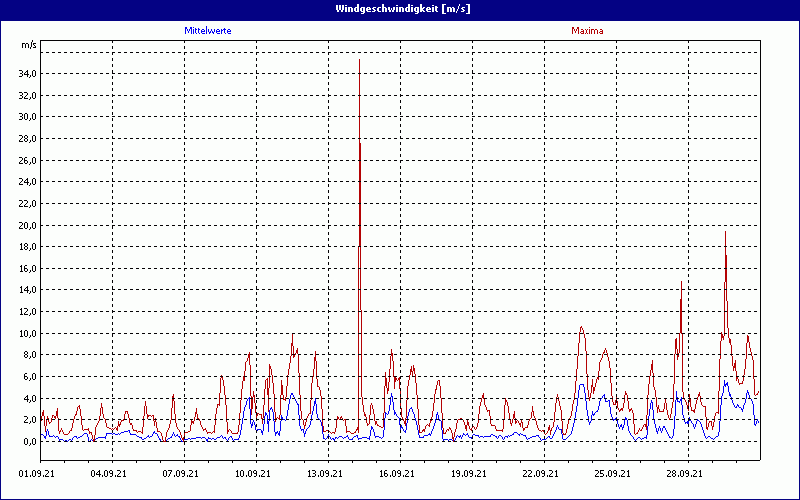800x500 pixels.
Task: Select the 04.09.21 date on the x-axis
Action: [x=110, y=474]
